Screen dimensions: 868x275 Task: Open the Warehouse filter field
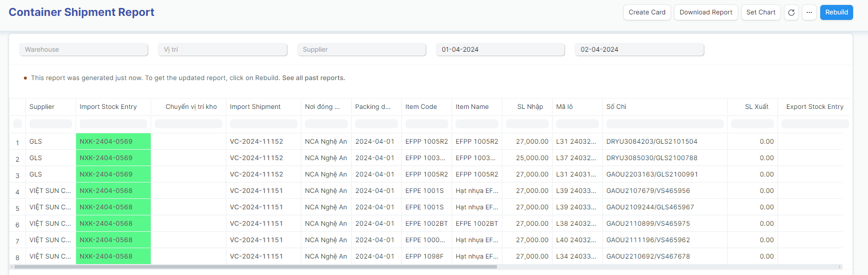[x=84, y=50]
